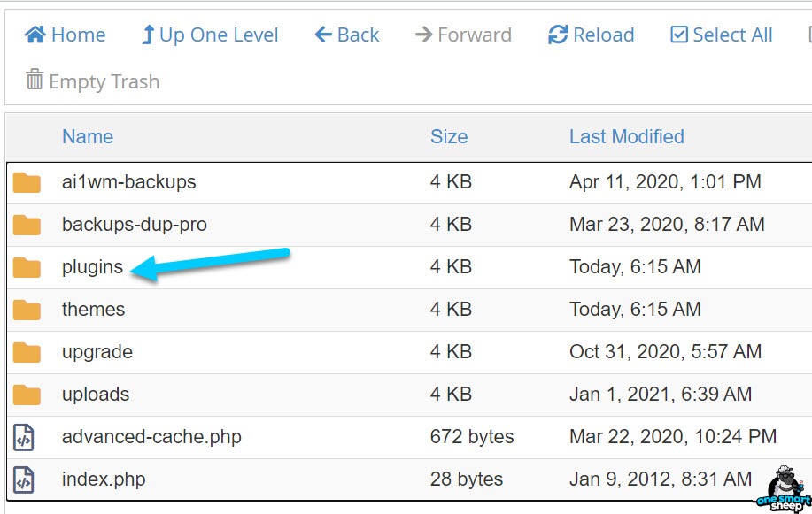
Task: Reload the file listing
Action: (591, 35)
